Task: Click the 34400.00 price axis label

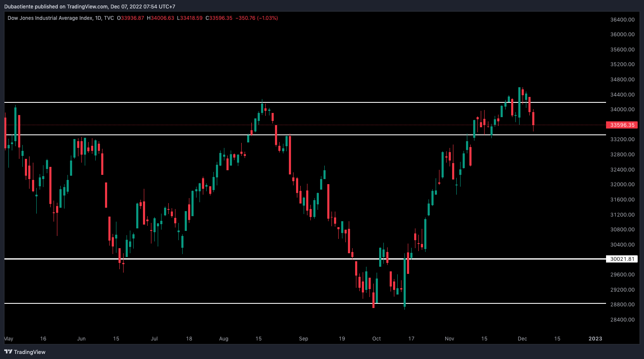Action: (x=622, y=94)
